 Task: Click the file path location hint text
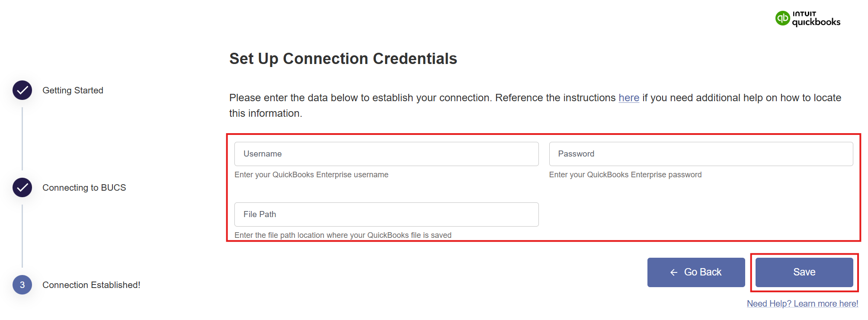(343, 235)
